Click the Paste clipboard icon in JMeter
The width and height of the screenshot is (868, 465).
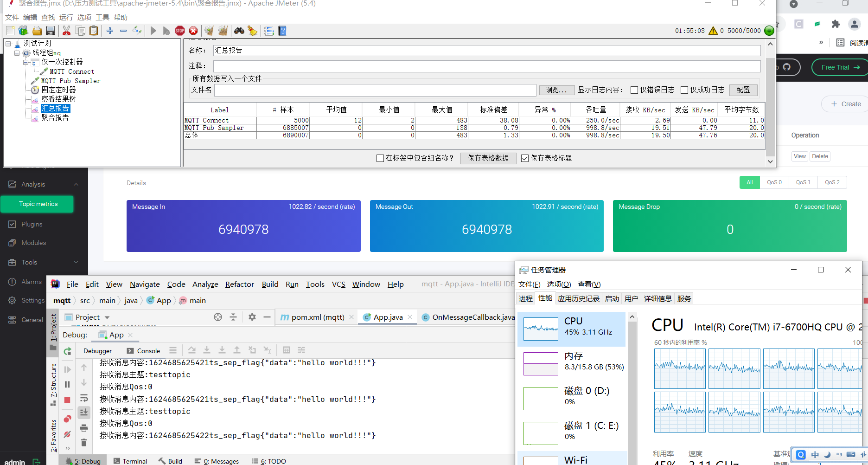[x=94, y=31]
